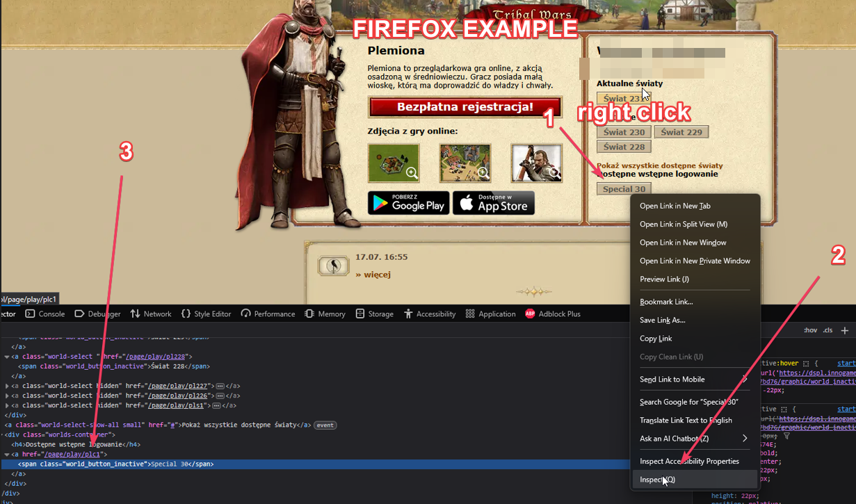856x504 pixels.
Task: Switch to the Style Editor tab
Action: pos(206,314)
